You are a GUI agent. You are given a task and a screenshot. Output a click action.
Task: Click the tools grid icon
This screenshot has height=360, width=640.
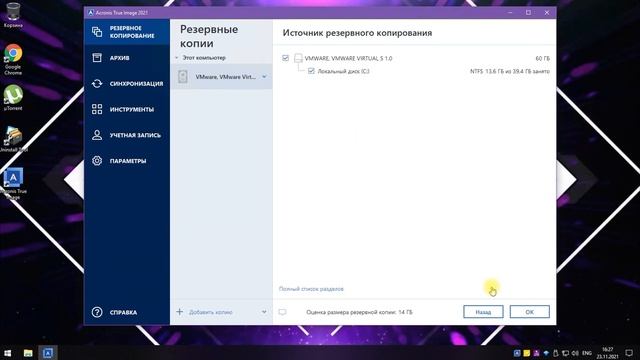(x=97, y=109)
